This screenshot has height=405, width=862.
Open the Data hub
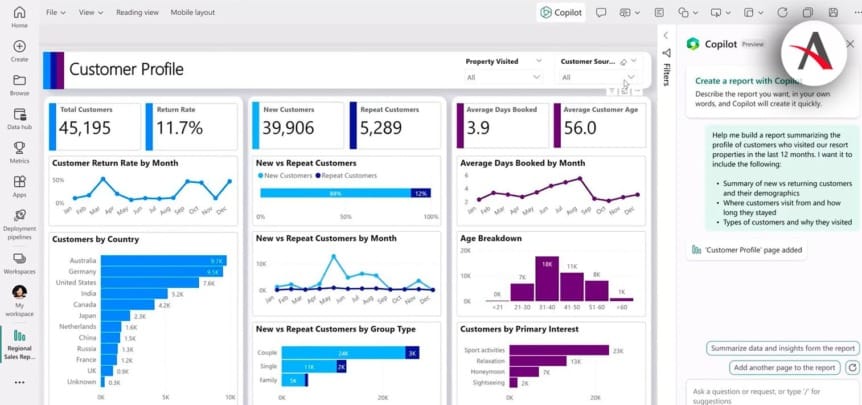(19, 119)
